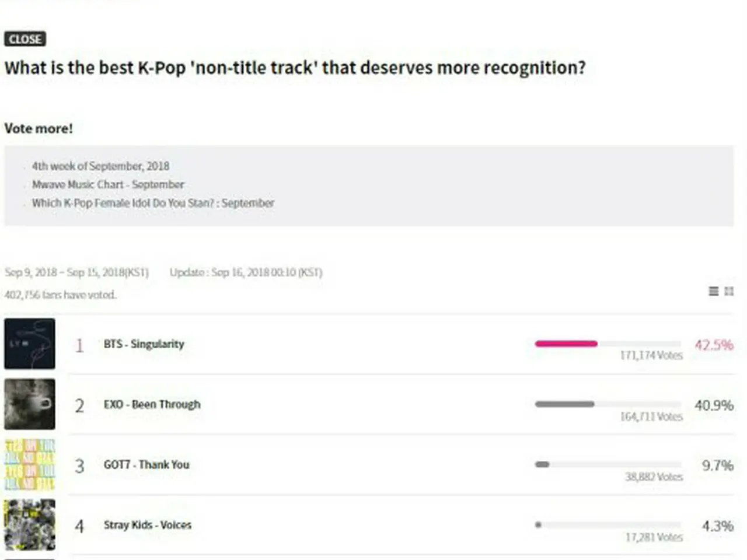
Task: Select Stray Kids - Voices entry title
Action: coord(148,525)
